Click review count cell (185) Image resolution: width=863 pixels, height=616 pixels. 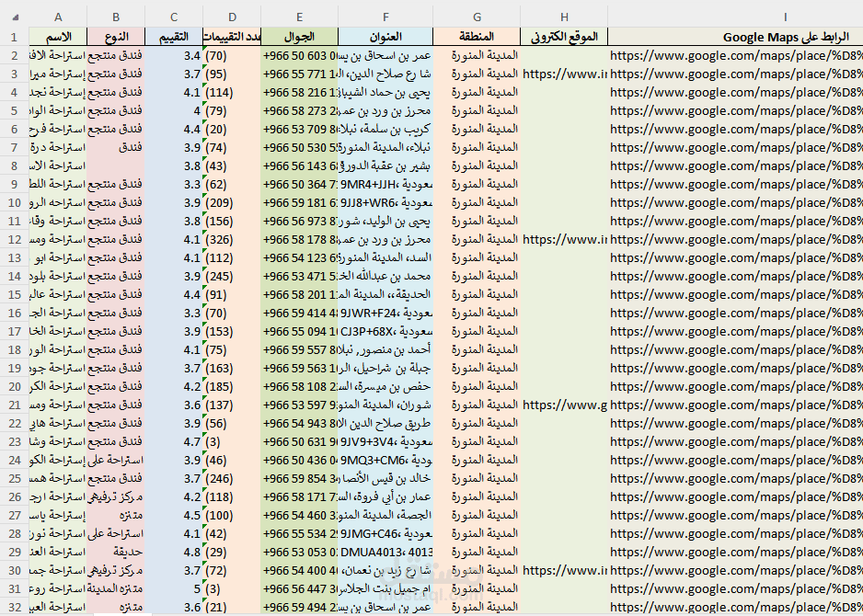click(232, 387)
